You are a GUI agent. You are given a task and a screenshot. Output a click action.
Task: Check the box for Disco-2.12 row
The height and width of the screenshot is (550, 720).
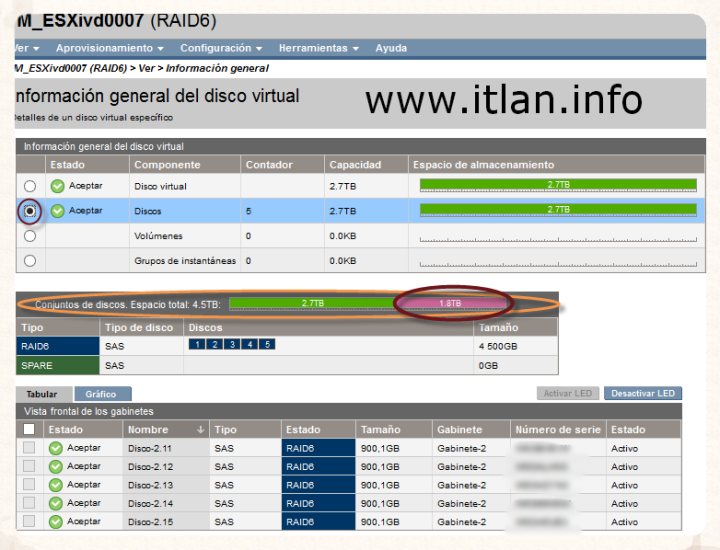[30, 467]
